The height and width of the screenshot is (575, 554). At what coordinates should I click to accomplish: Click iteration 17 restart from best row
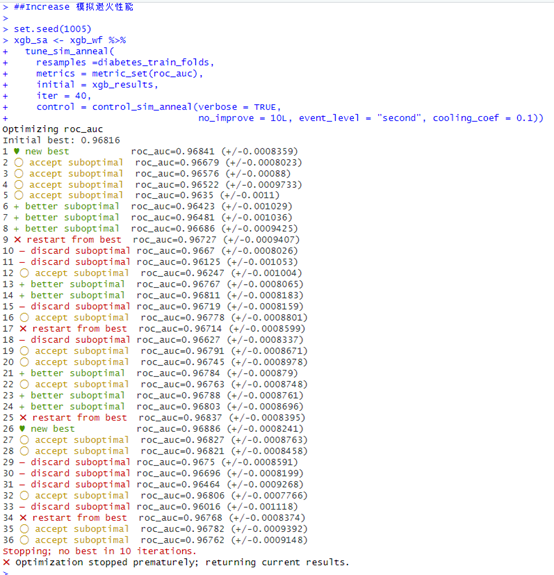[154, 329]
